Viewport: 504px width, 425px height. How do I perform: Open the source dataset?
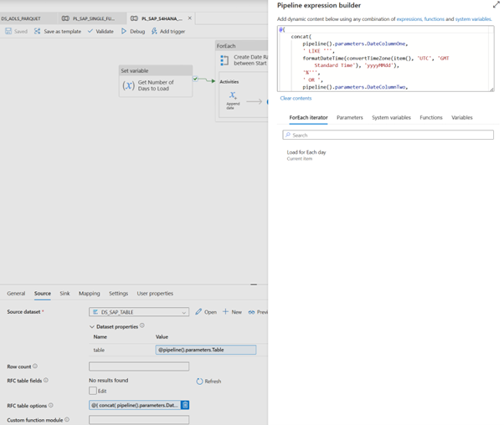206,312
